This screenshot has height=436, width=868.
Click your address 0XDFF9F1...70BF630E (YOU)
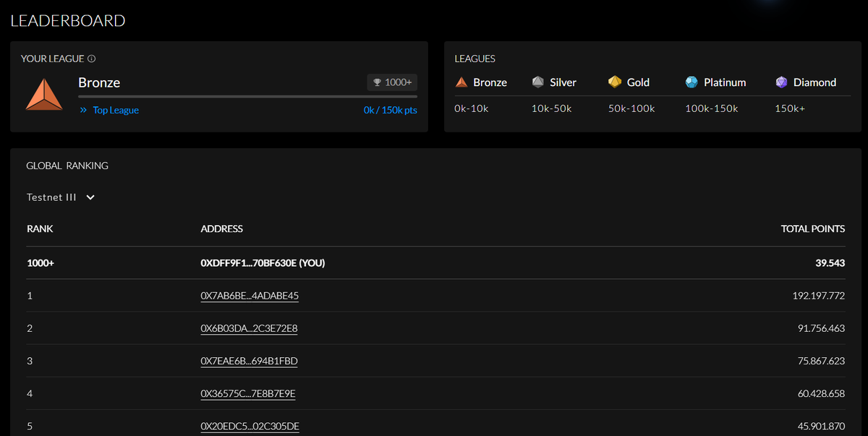coord(263,263)
